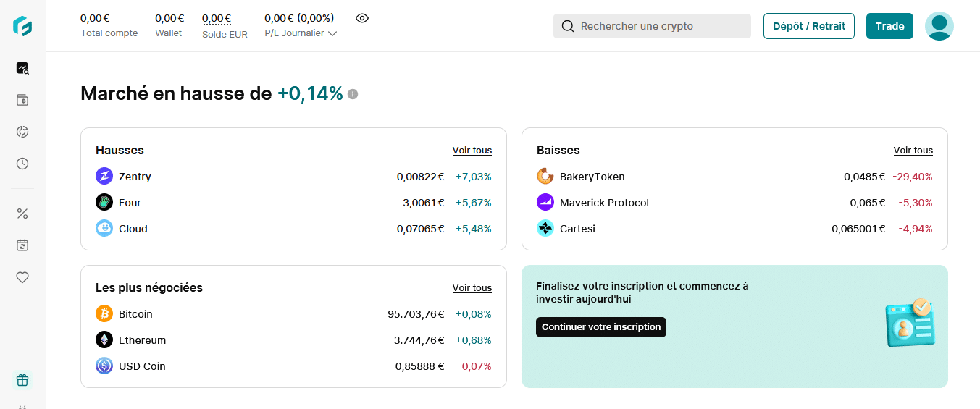This screenshot has width=980, height=409.
Task: Click the Bitcoin coin icon
Action: tap(104, 313)
